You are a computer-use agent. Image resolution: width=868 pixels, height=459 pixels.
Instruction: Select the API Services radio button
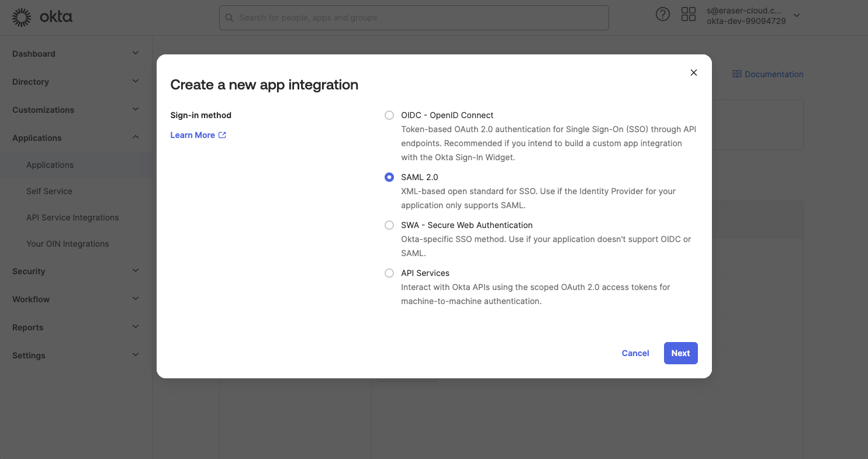click(x=389, y=273)
